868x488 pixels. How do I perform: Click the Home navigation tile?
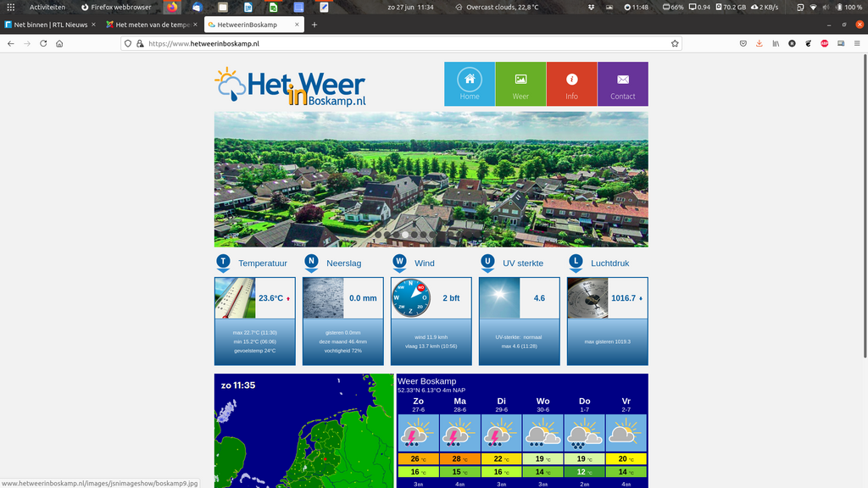470,84
